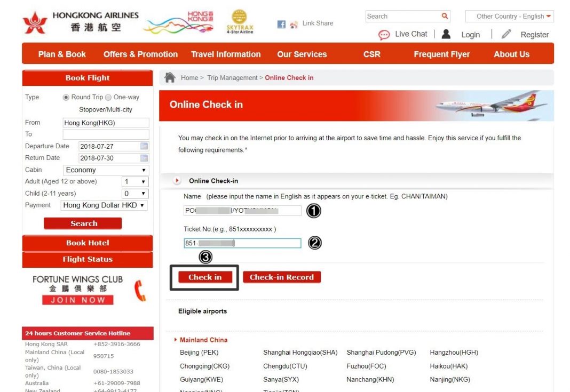Share the page on Facebook
Screen dimensions: 570x392
(x=281, y=24)
